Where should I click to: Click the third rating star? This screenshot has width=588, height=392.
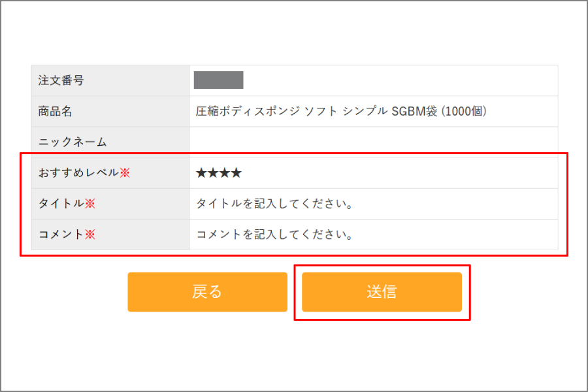coord(225,173)
